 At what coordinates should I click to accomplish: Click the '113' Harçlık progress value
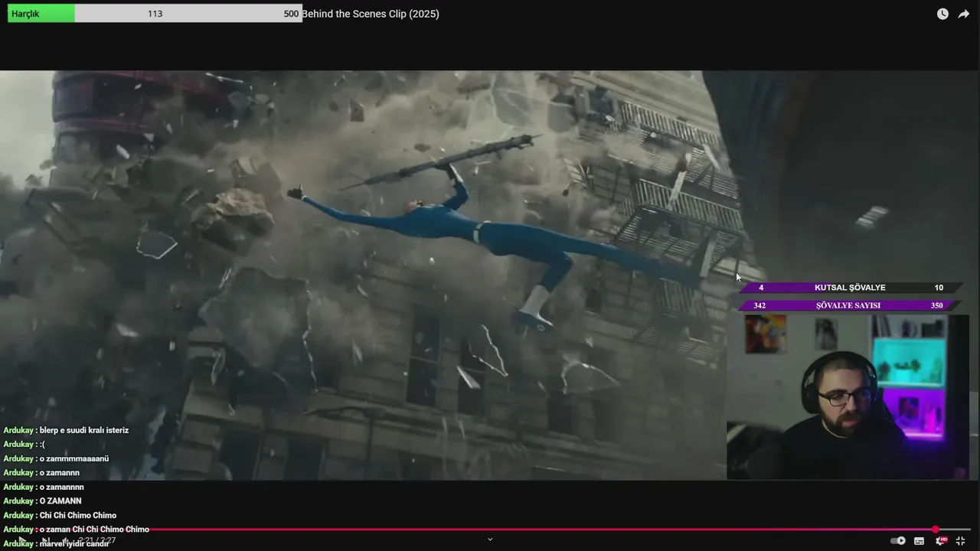[155, 14]
